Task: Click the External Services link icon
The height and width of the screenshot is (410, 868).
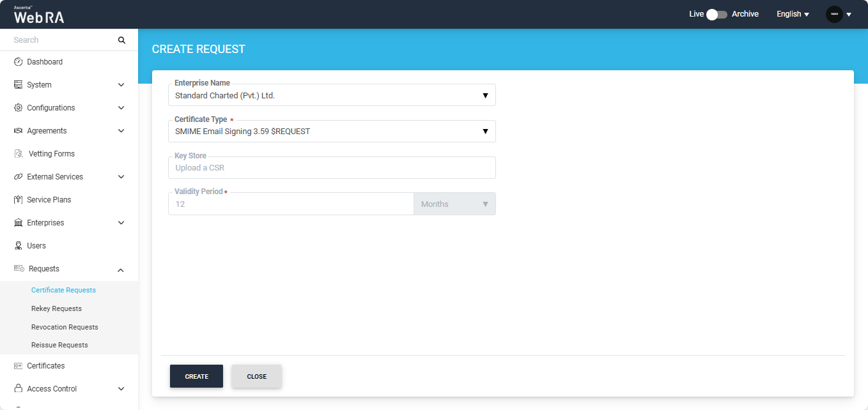Action: (19, 177)
